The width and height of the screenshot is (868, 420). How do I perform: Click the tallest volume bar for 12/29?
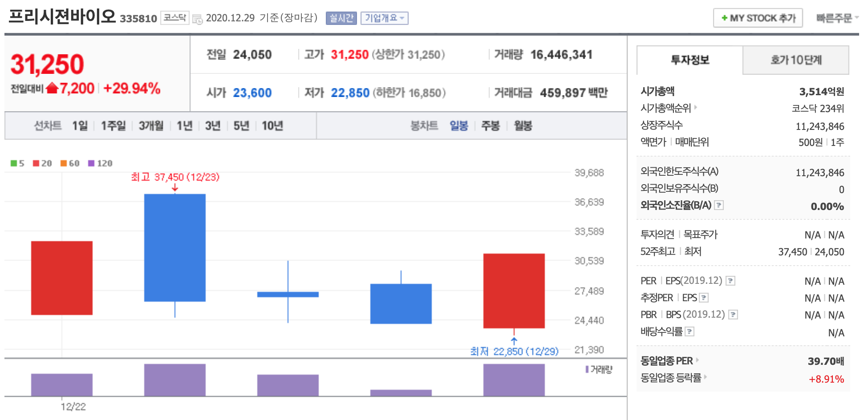[514, 380]
